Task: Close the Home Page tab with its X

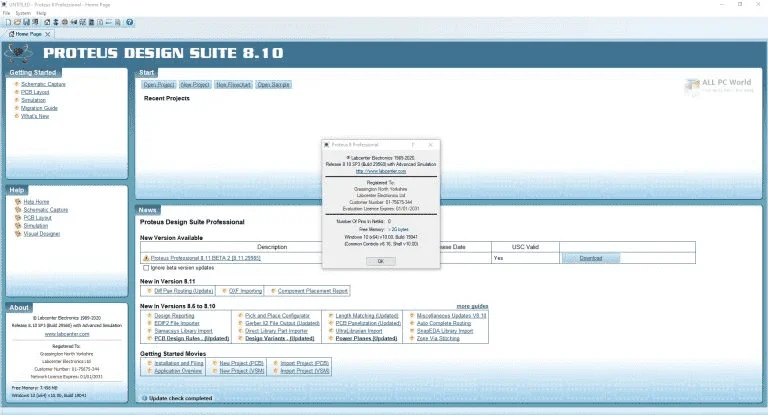Action: coord(48,34)
